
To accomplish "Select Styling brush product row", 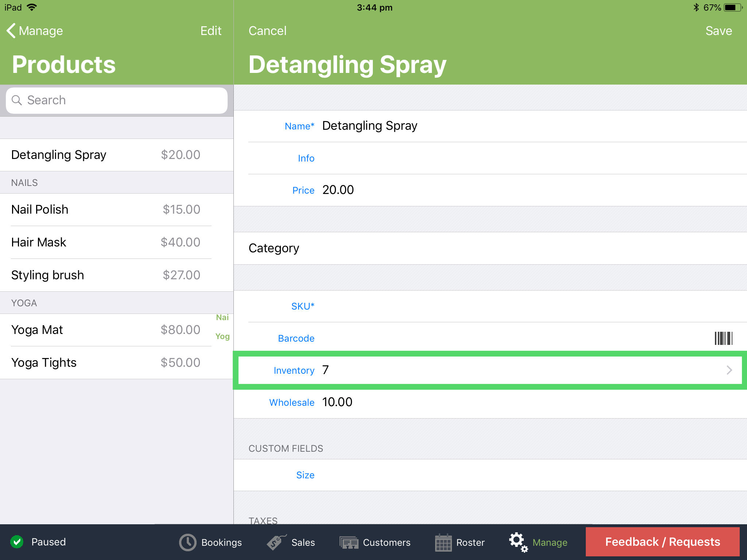I will pos(117,275).
